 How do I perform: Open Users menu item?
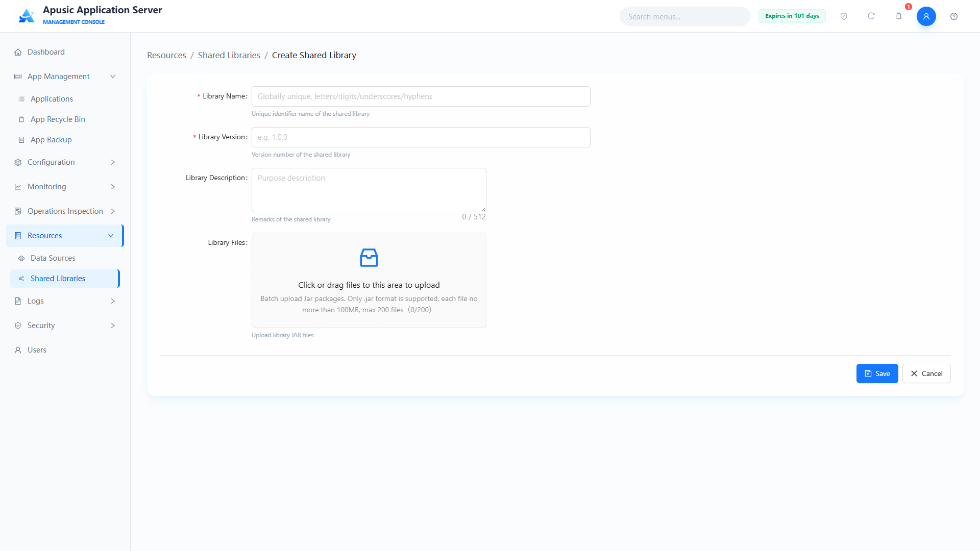click(65, 350)
